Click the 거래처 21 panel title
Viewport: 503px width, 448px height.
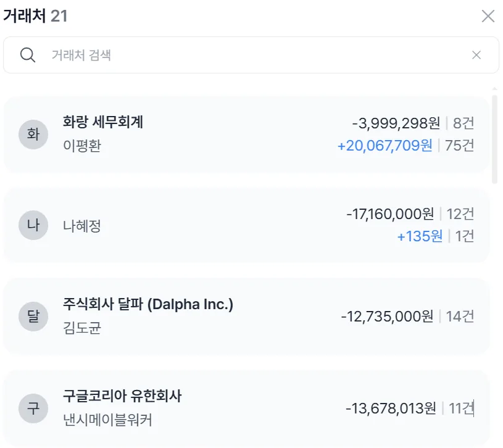35,15
